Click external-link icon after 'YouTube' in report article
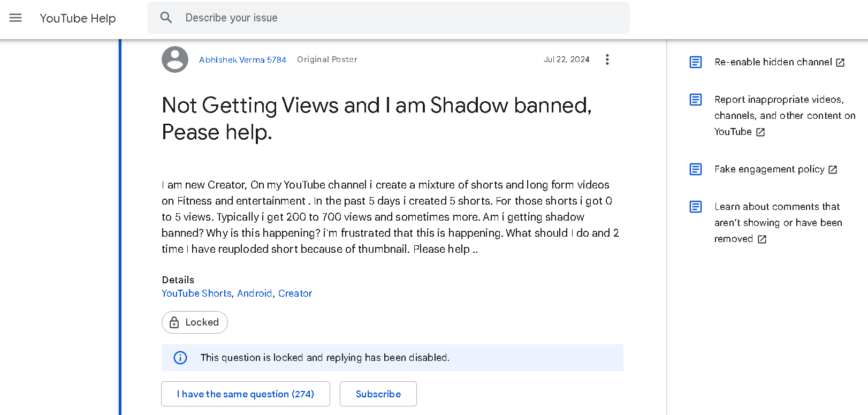 click(760, 132)
